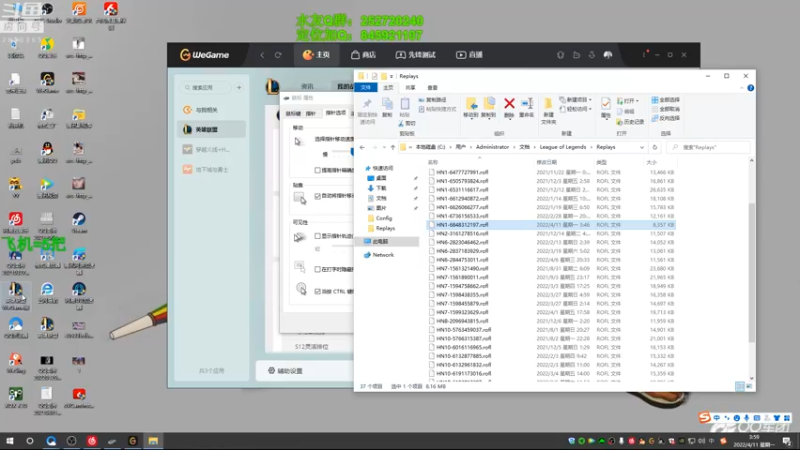Viewport: 800px width, 450px height.
Task: Click the Explorer help question-mark icon
Action: [x=751, y=88]
